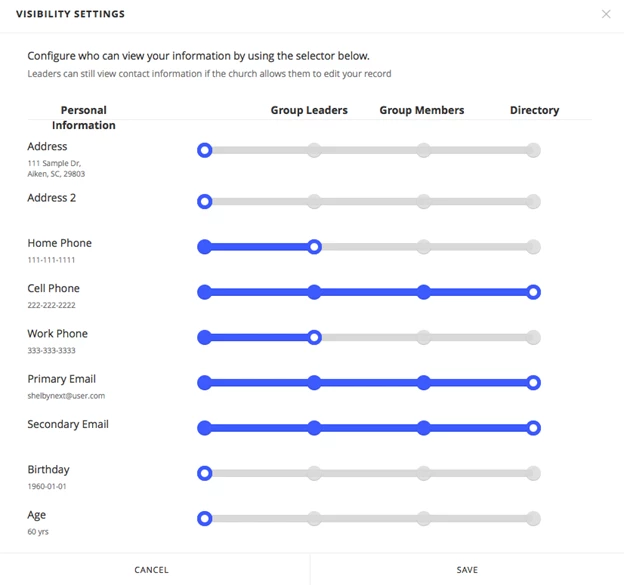The width and height of the screenshot is (624, 585).
Task: Set Home Phone visibility to Group Members
Action: click(x=423, y=247)
